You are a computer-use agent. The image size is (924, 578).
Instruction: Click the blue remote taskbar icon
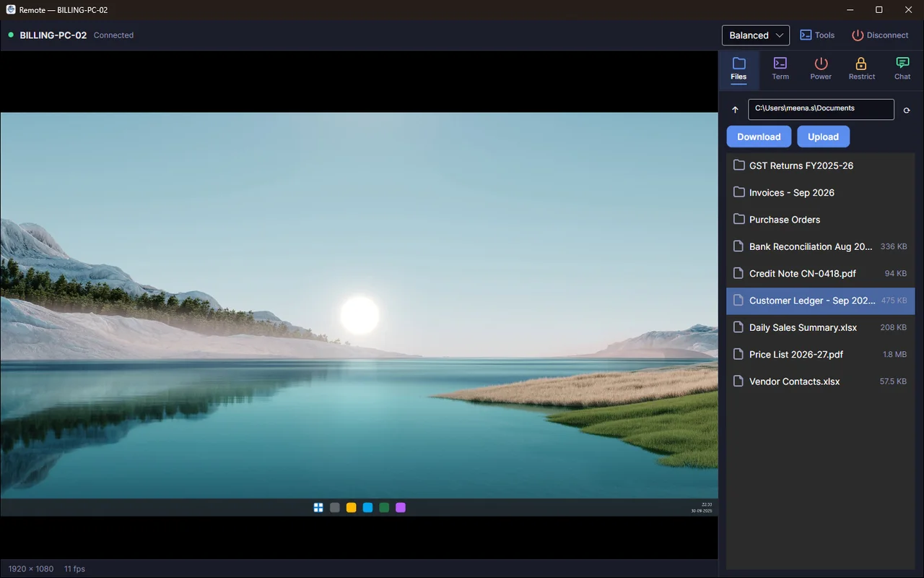point(367,507)
